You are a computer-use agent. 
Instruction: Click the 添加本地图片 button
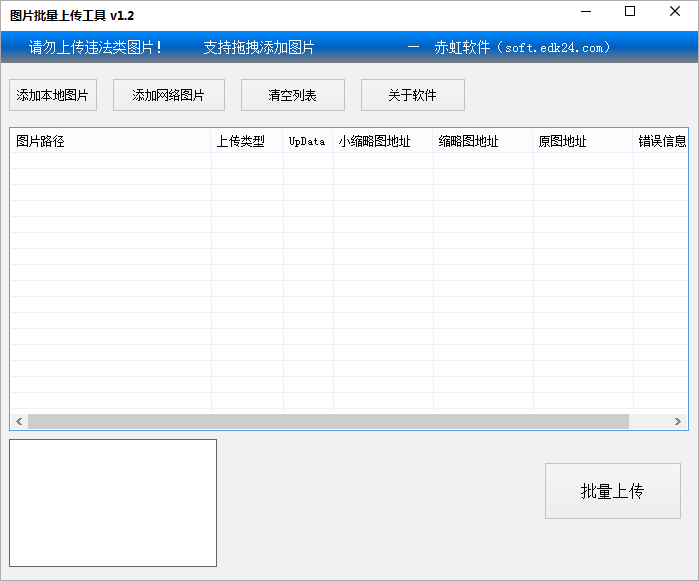(53, 95)
